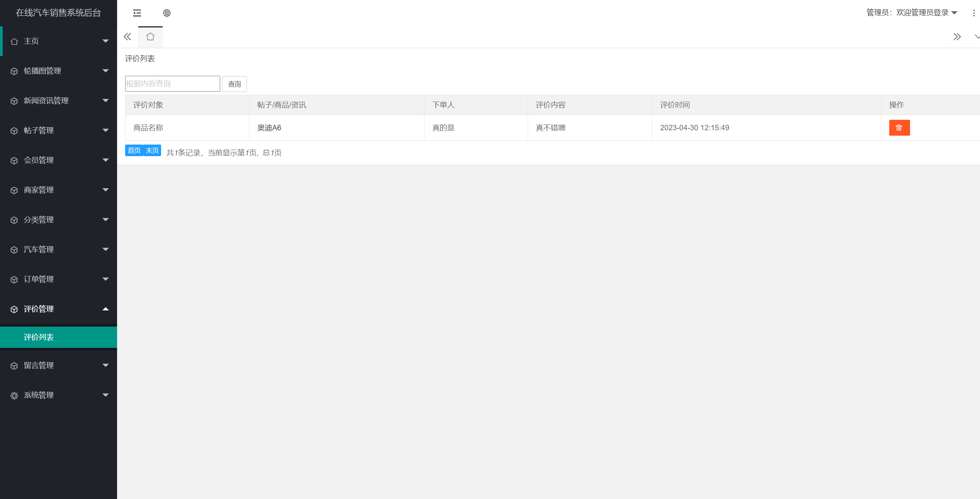Open the 管理员 account dropdown
This screenshot has height=499, width=980.
pyautogui.click(x=911, y=13)
